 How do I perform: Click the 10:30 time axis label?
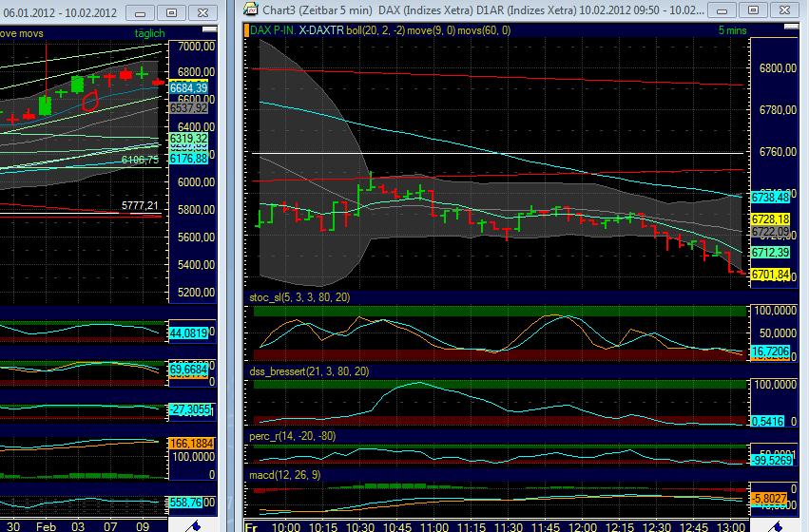[x=359, y=527]
